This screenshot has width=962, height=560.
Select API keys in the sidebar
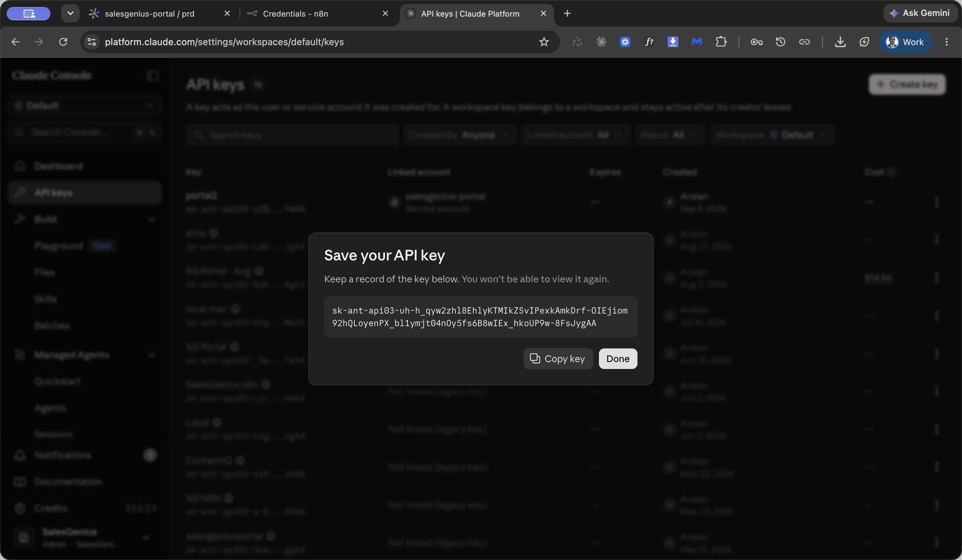85,193
